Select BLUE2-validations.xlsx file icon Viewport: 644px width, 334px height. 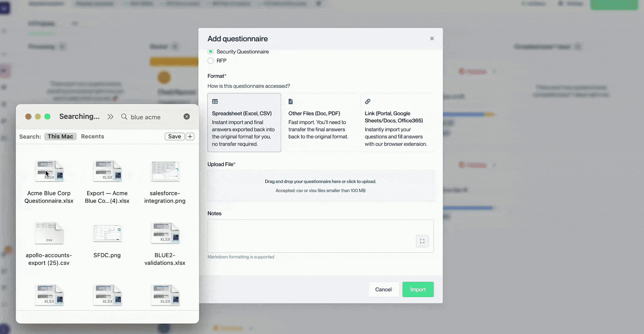tap(165, 233)
